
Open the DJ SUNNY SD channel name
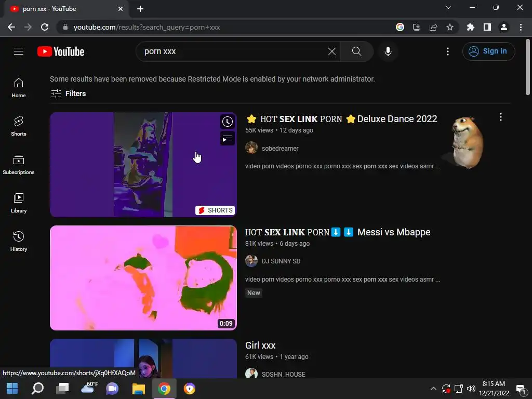[x=281, y=261]
